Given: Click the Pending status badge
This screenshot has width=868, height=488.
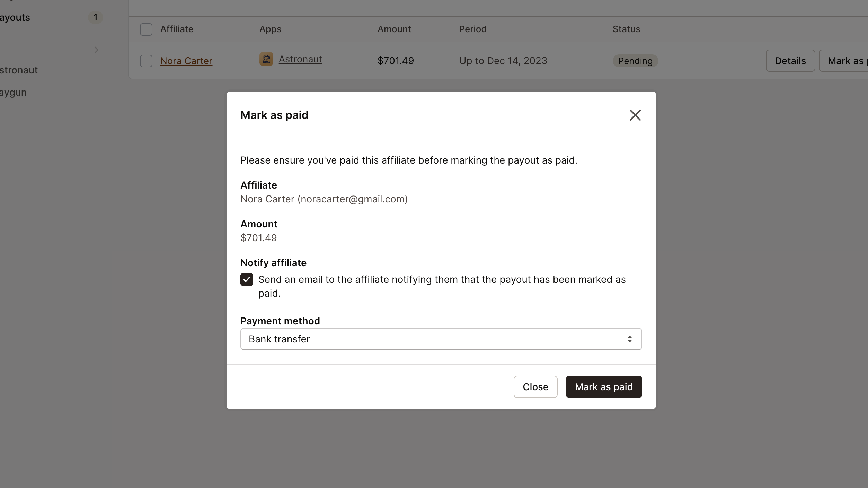Looking at the screenshot, I should (635, 61).
